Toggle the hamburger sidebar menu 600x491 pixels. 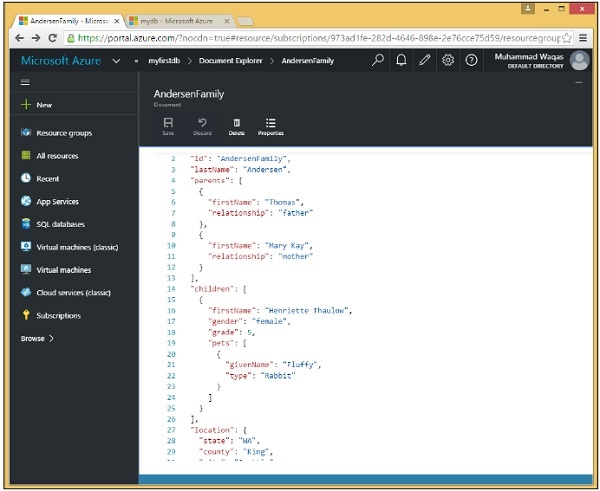click(25, 82)
